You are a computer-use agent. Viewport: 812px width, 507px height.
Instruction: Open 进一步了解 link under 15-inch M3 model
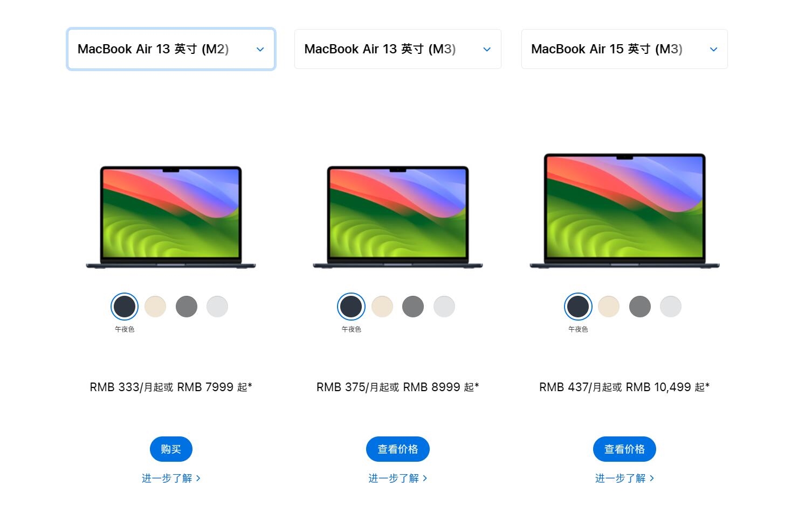624,478
